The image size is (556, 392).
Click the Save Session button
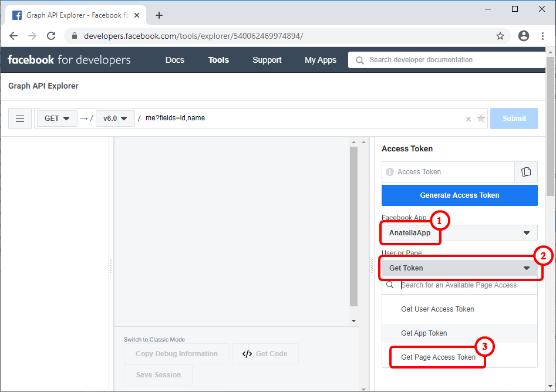tap(158, 375)
